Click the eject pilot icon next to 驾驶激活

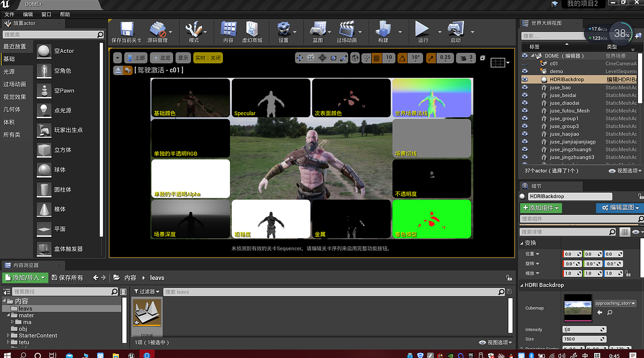pos(117,70)
